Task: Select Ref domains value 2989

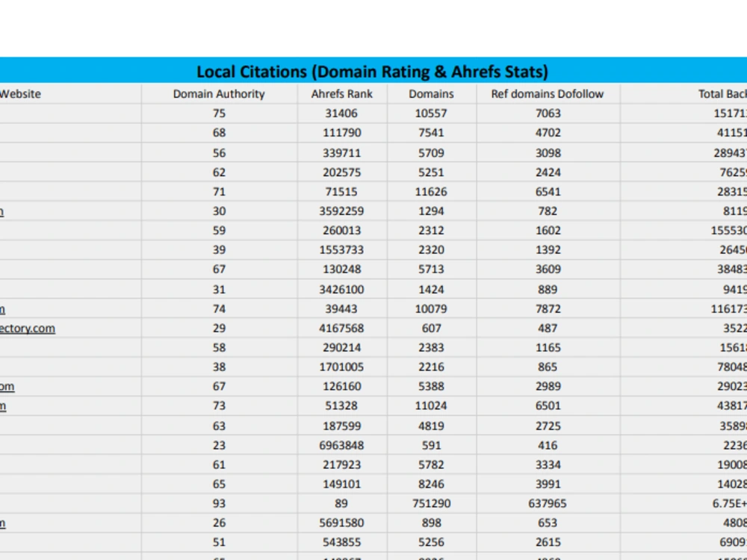Action: pos(548,386)
